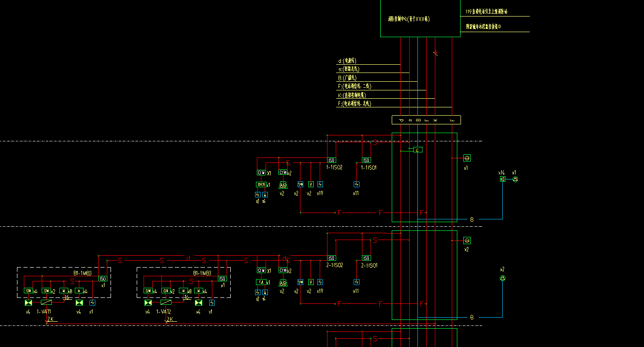
Task: Pick the 1-1ISO2 label text
Action: 334,168
